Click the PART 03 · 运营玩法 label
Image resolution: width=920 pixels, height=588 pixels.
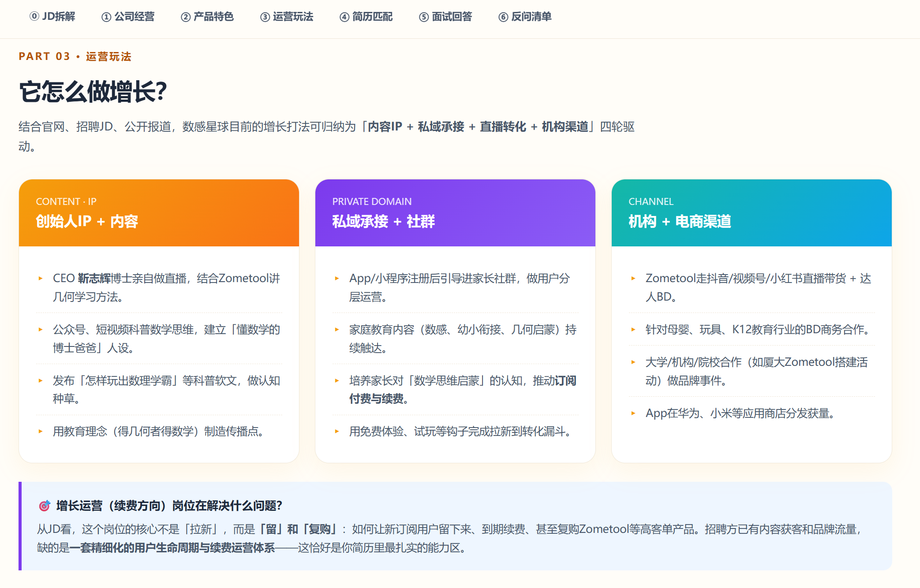(75, 56)
